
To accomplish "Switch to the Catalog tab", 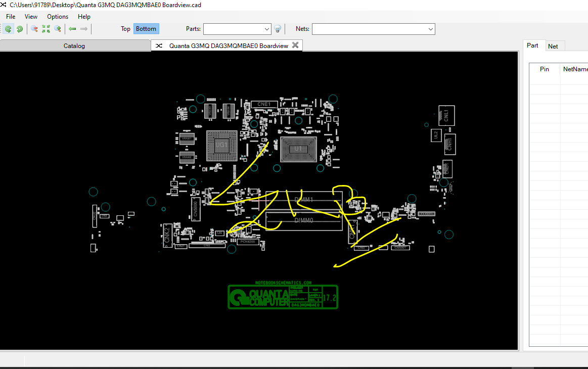I will (74, 46).
